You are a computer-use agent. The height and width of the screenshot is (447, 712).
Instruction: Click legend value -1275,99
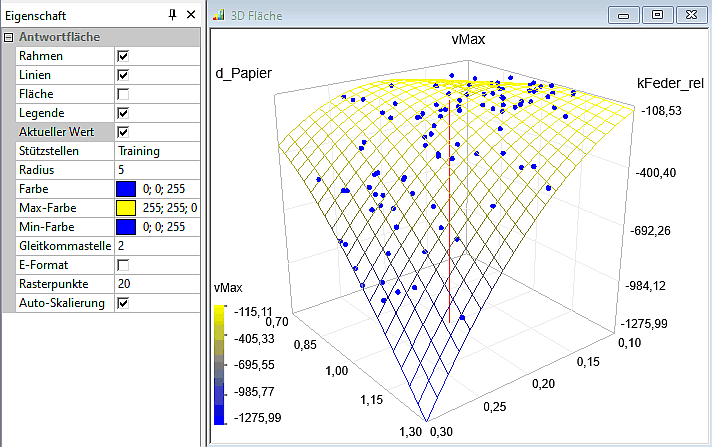tap(257, 418)
